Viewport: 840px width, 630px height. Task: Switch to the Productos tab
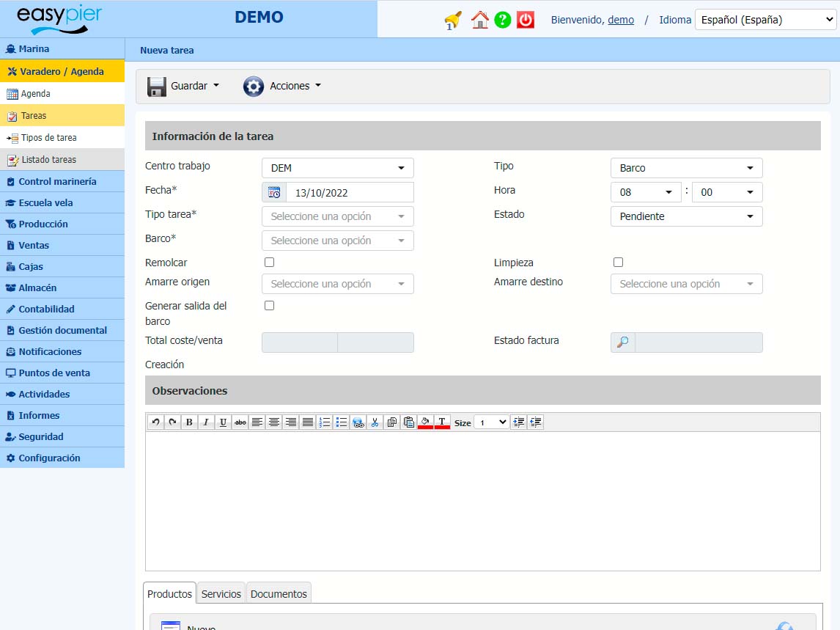169,593
